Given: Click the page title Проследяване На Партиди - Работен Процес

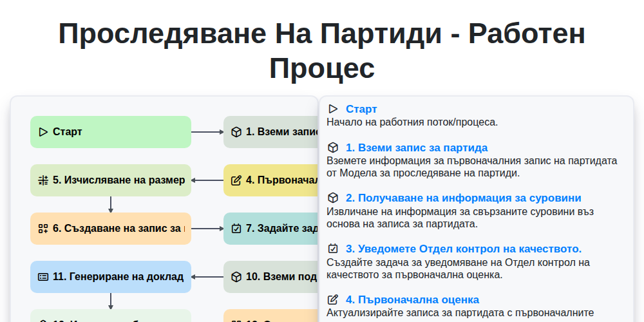Looking at the screenshot, I should click(322, 50).
